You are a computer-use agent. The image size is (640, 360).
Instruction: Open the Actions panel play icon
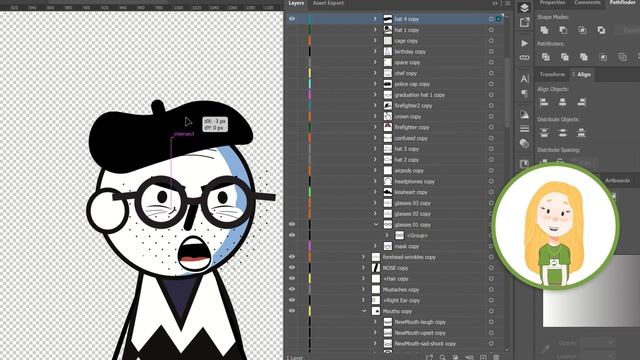524,43
